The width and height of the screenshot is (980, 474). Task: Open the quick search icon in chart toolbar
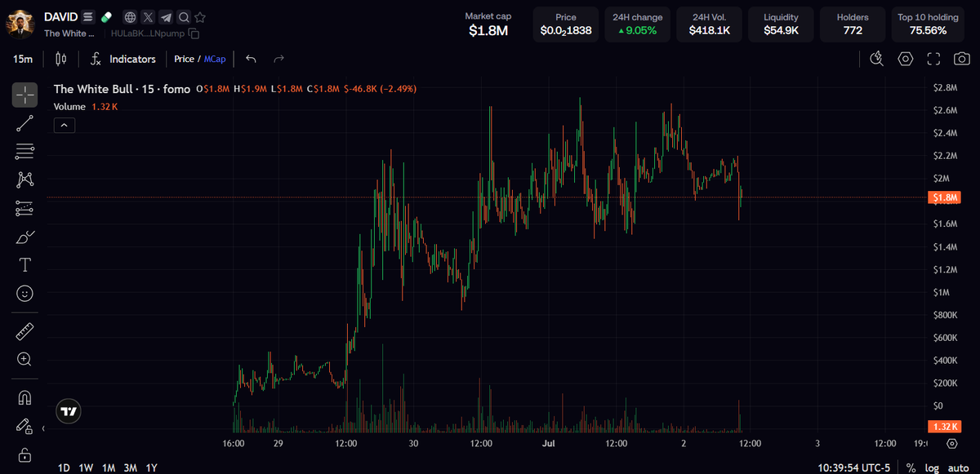point(877,59)
